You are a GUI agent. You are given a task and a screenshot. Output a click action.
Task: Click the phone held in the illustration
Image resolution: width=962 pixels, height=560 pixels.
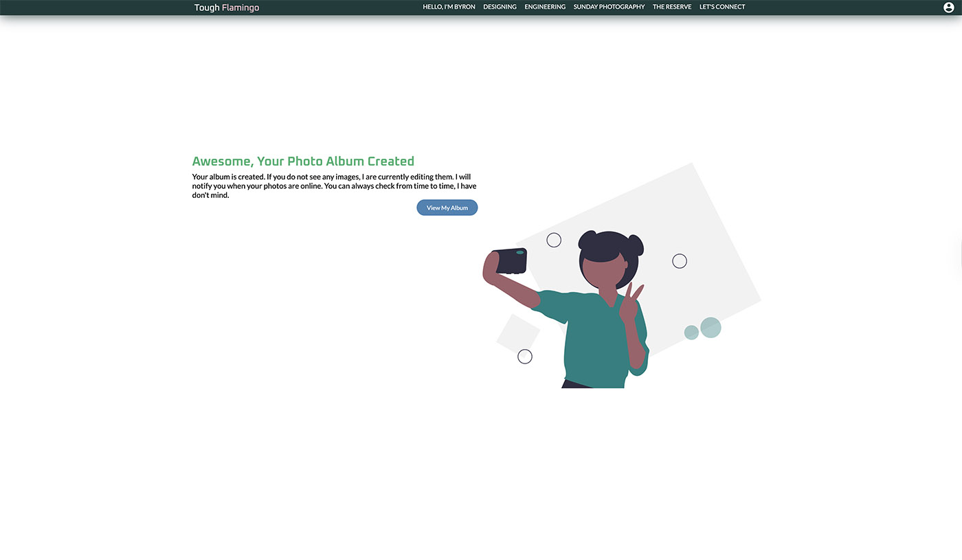tap(511, 261)
